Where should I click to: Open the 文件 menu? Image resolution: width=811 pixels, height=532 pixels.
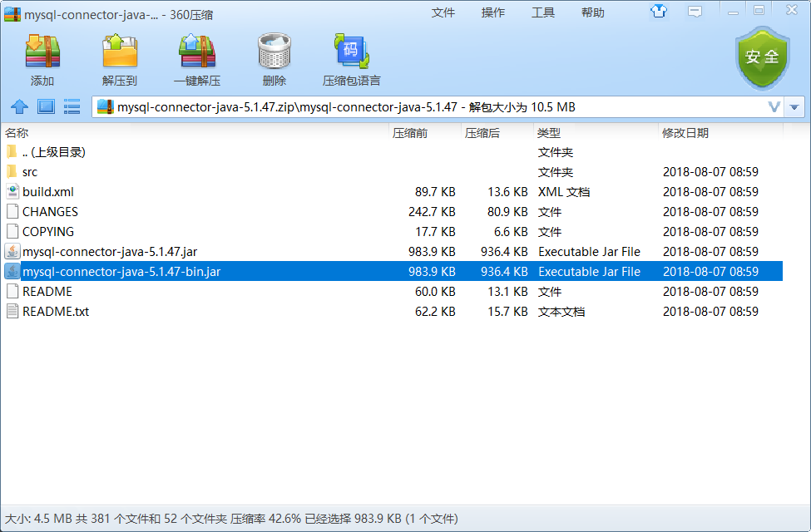click(443, 14)
